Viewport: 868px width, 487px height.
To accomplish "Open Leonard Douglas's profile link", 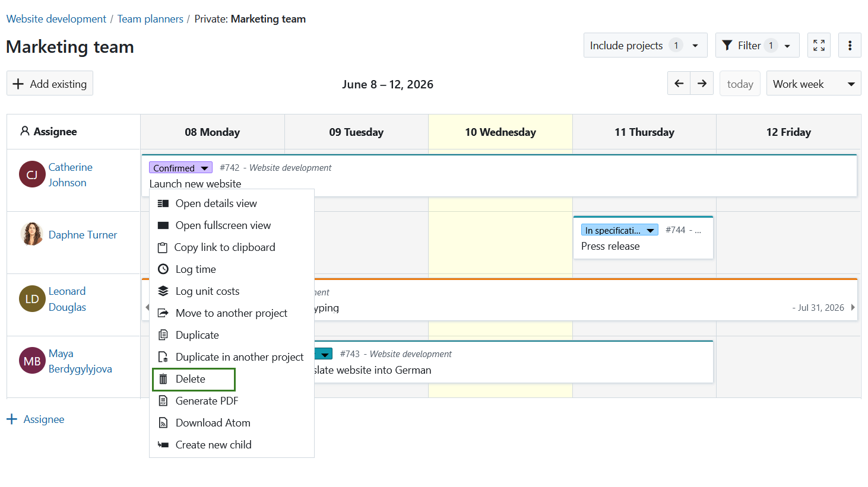I will pyautogui.click(x=67, y=299).
